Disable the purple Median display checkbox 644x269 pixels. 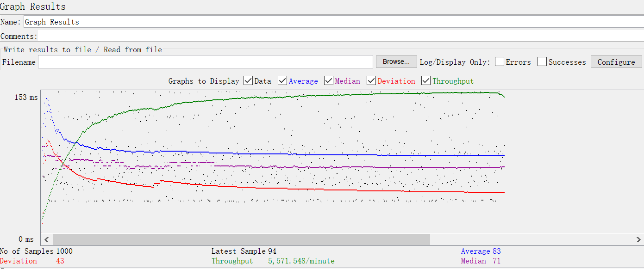pos(329,81)
